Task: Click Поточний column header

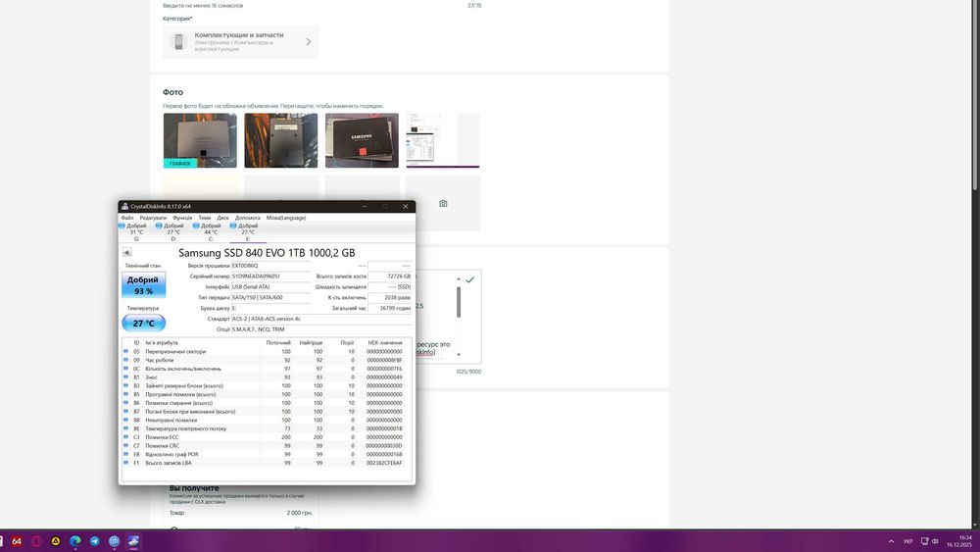Action: [278, 342]
